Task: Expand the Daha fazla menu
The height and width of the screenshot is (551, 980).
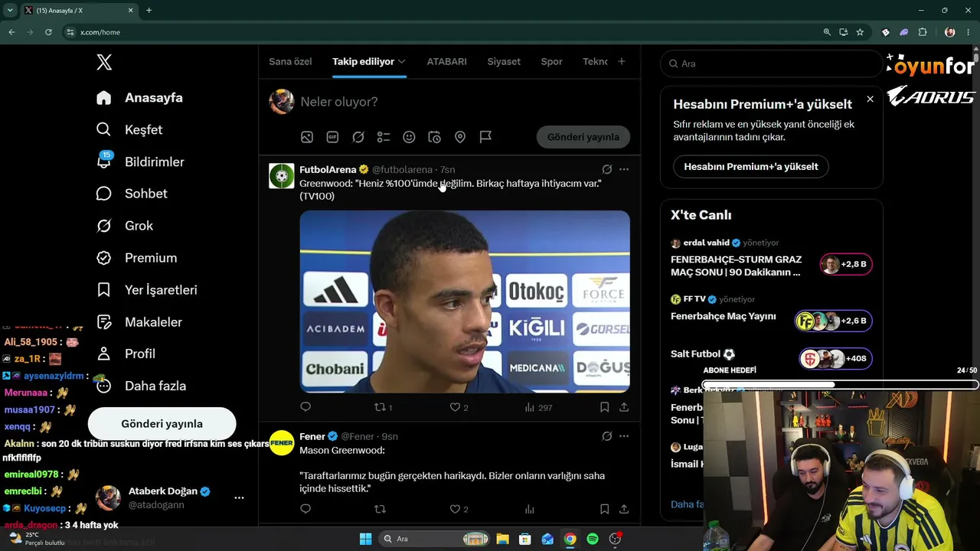Action: (x=141, y=386)
